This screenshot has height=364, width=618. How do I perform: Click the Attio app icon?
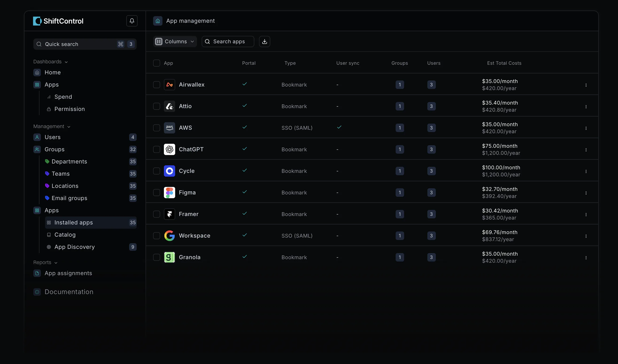pyautogui.click(x=170, y=106)
